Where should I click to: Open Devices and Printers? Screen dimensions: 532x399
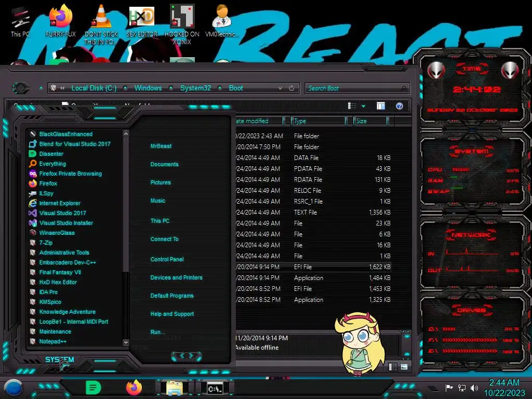tap(177, 277)
